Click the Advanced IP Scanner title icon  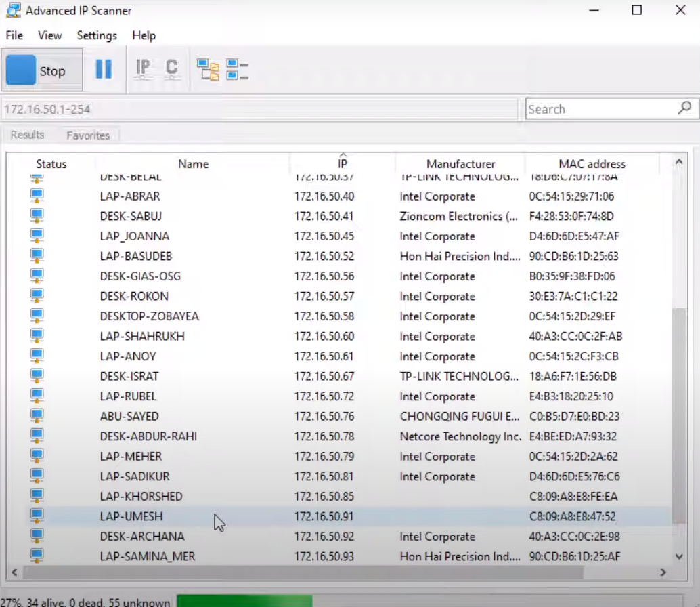14,10
